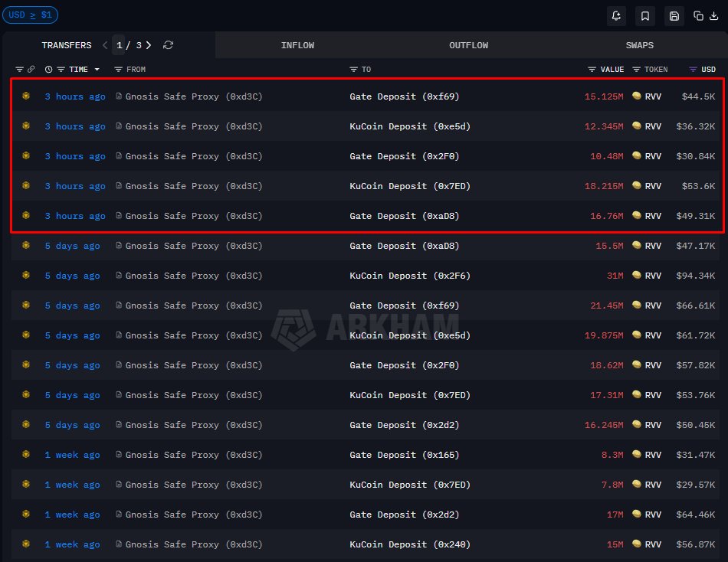The image size is (728, 562).
Task: Open TIME sort dropdown arrow
Action: coord(97,69)
